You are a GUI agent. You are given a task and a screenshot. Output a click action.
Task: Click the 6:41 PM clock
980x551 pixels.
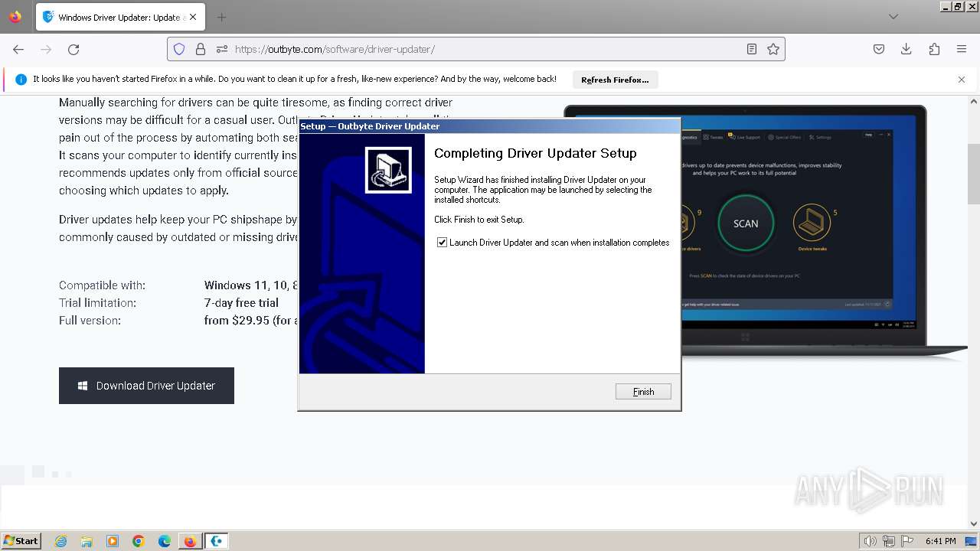pyautogui.click(x=940, y=541)
